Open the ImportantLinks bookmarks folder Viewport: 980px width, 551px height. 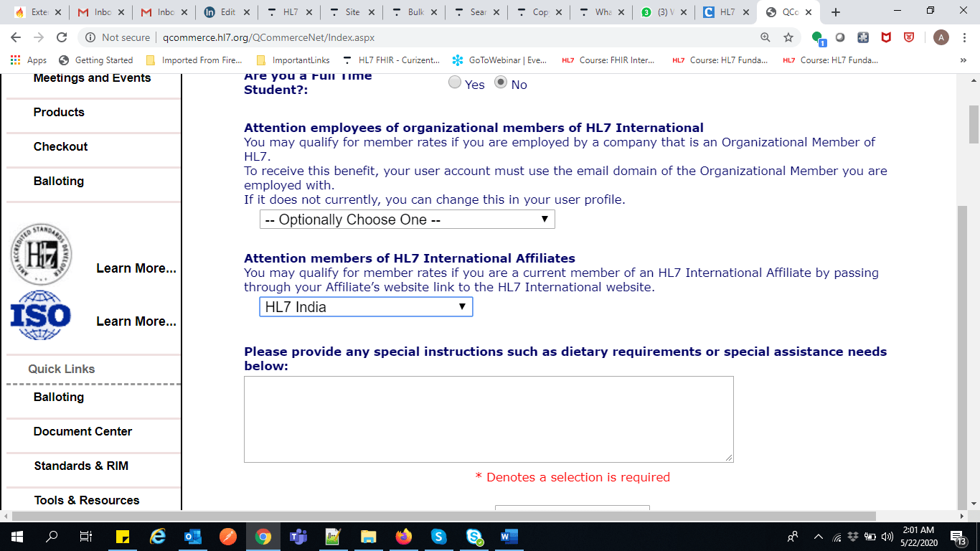[x=293, y=60]
